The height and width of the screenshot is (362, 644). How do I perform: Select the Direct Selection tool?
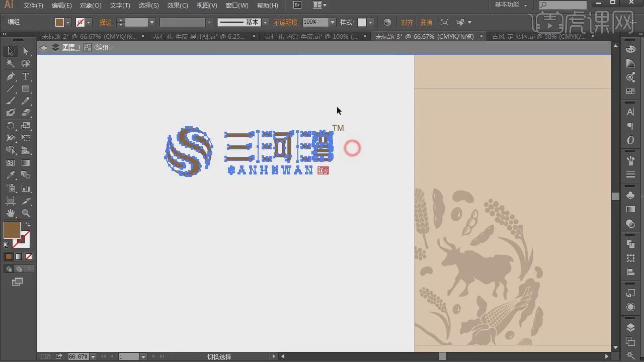click(x=26, y=51)
